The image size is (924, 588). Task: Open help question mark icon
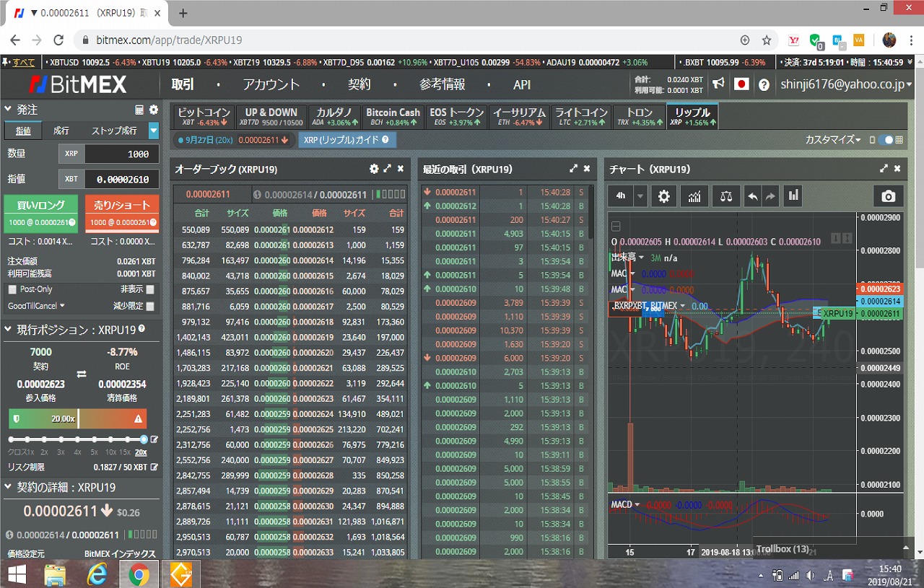click(x=764, y=84)
